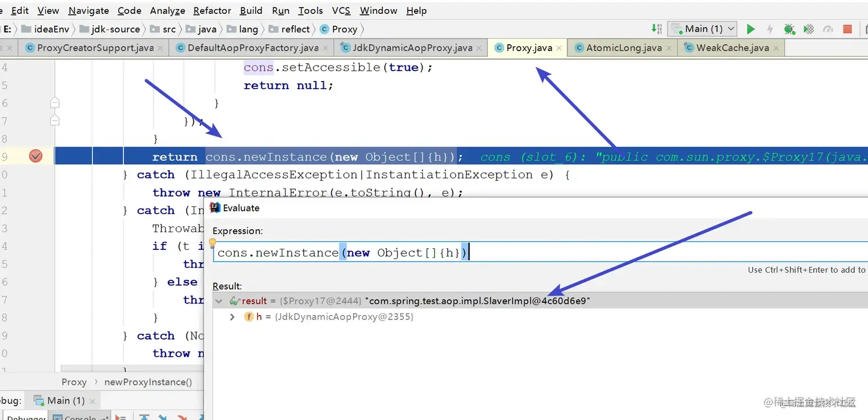Image resolution: width=868 pixels, height=420 pixels.
Task: Click the green bug Debug icon
Action: (789, 29)
